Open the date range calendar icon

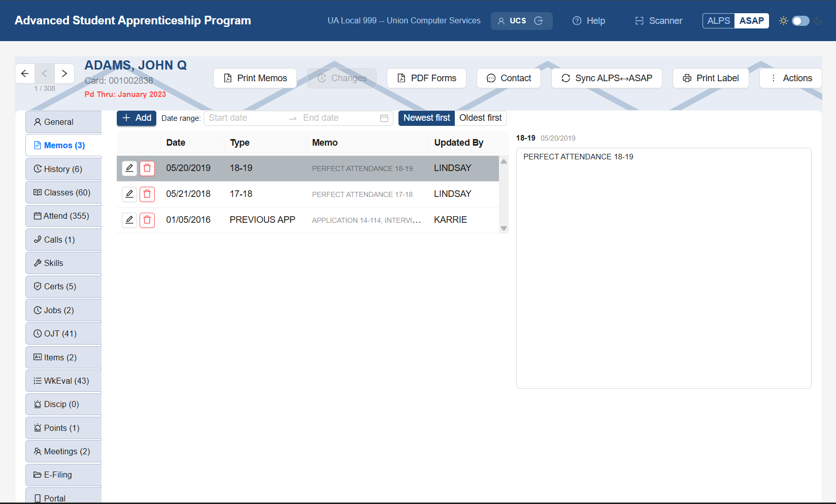click(x=384, y=118)
